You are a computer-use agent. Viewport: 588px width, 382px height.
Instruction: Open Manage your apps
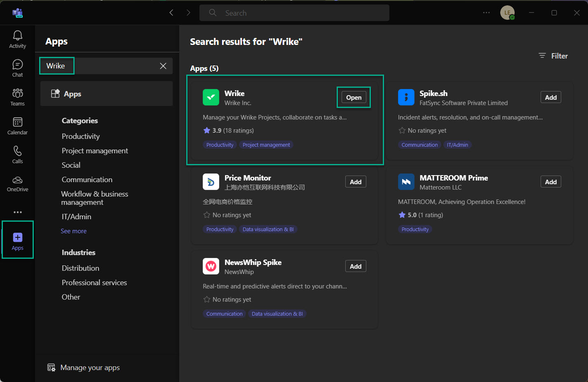90,368
